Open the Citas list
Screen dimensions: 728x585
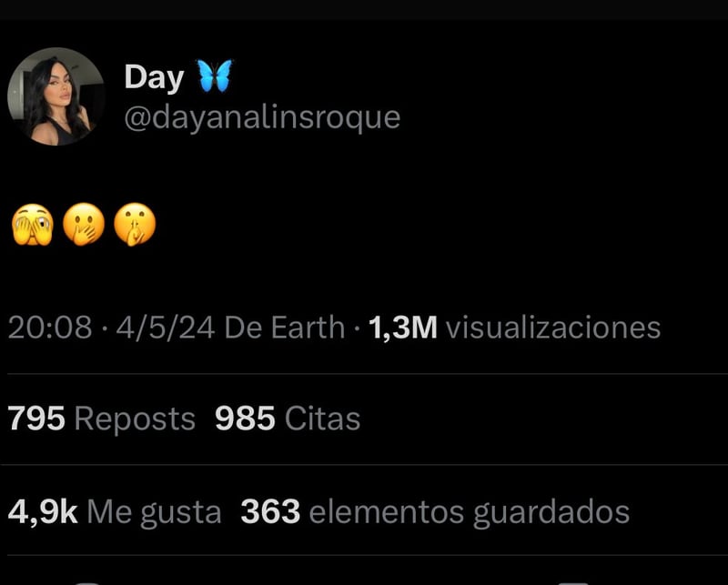coord(322,419)
